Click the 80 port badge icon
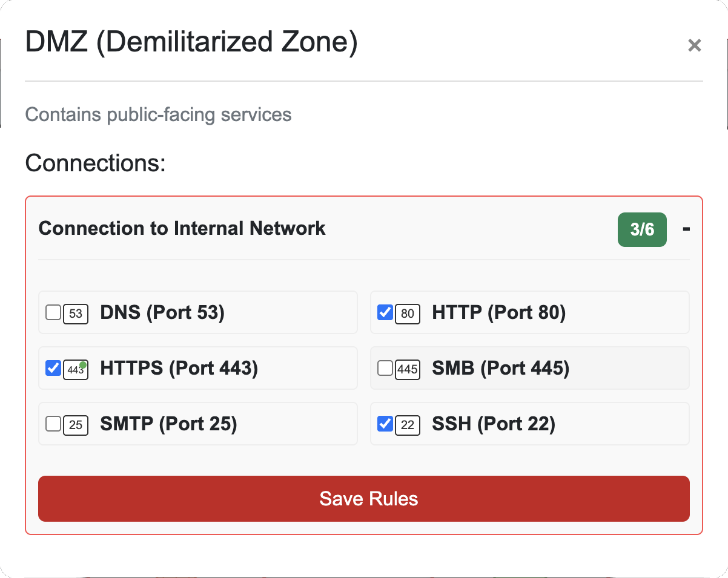 408,314
